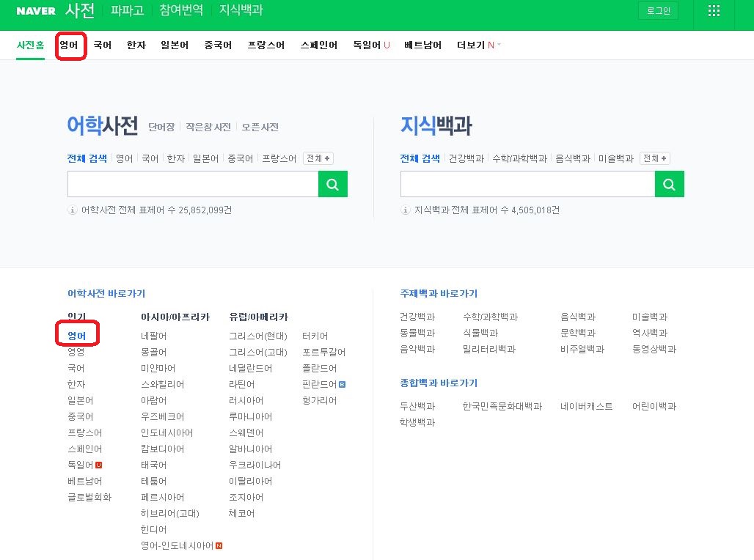This screenshot has height=560, width=754.
Task: Click the NAVER logo
Action: click(x=36, y=10)
